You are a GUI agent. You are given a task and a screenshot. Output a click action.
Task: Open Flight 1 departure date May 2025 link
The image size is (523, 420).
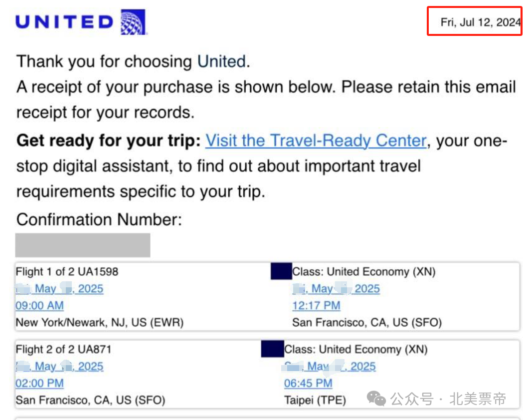59,288
